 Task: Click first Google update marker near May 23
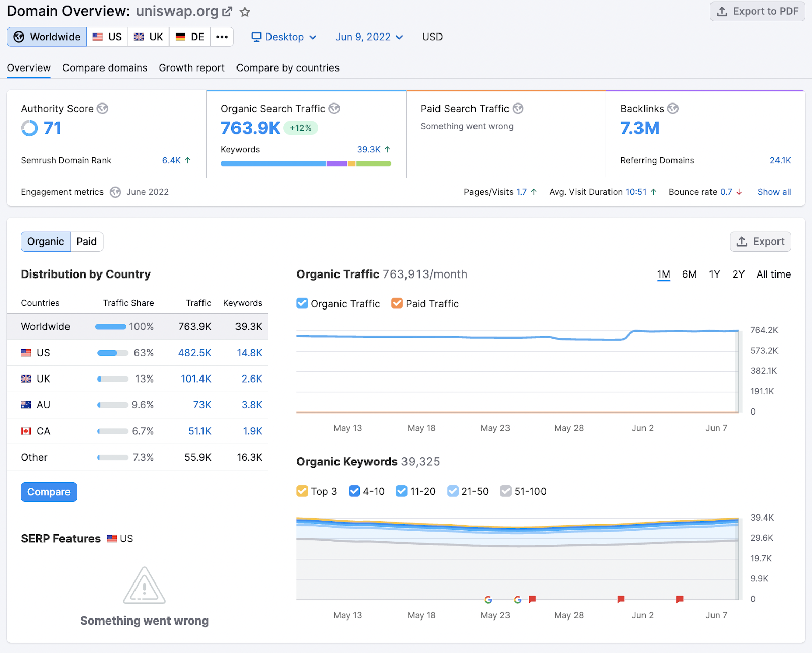point(488,600)
